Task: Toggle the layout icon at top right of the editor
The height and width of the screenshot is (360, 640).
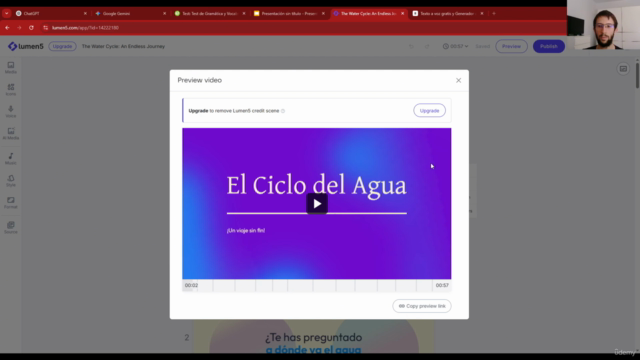Action: pyautogui.click(x=623, y=69)
